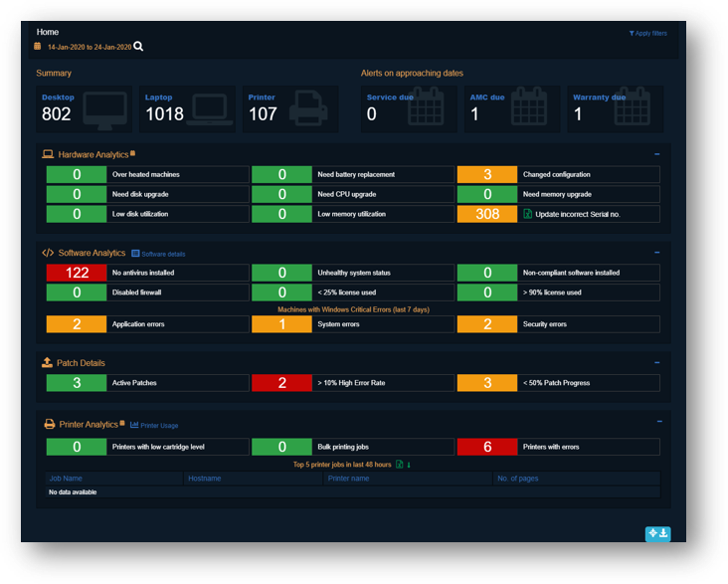This screenshot has height=584, width=728.
Task: Minimize the Patch Details section
Action: (x=657, y=363)
